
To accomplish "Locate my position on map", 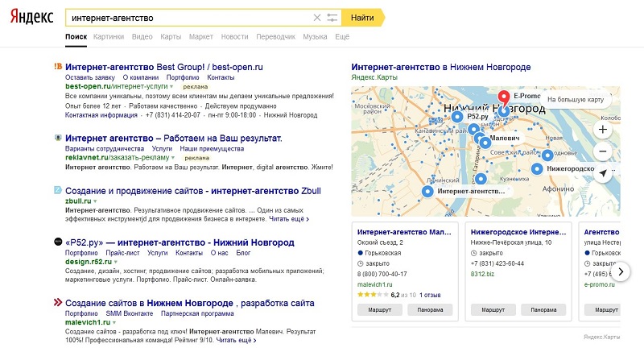I will point(602,173).
